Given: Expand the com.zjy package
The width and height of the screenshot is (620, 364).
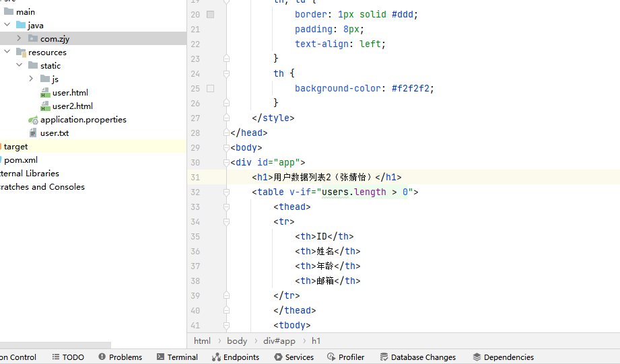Looking at the screenshot, I should pyautogui.click(x=19, y=39).
